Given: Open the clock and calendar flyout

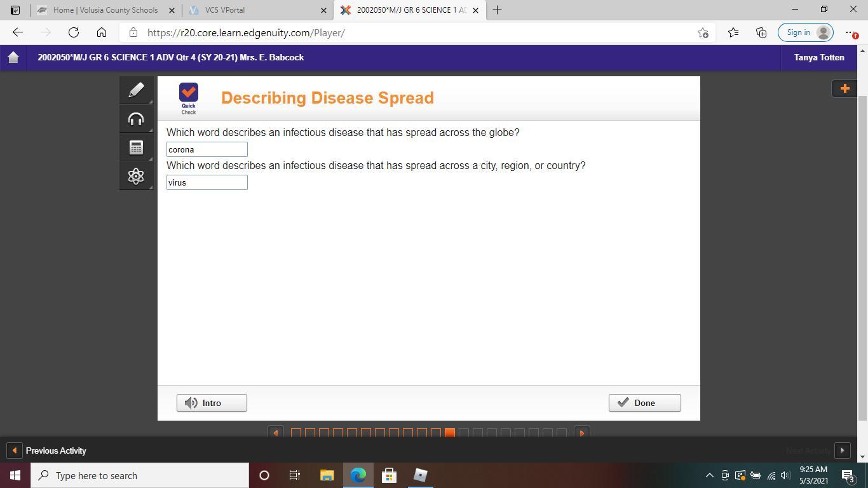Looking at the screenshot, I should pos(813,475).
